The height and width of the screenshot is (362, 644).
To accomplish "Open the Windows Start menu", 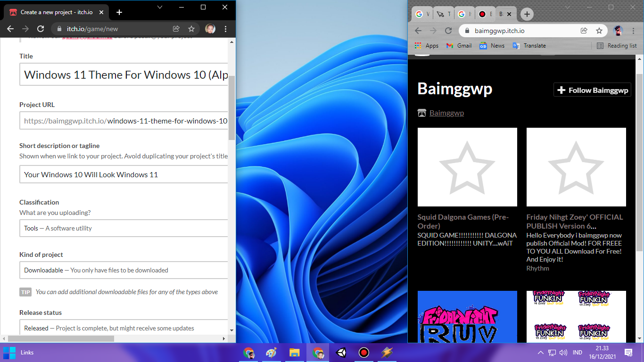I will (x=8, y=352).
